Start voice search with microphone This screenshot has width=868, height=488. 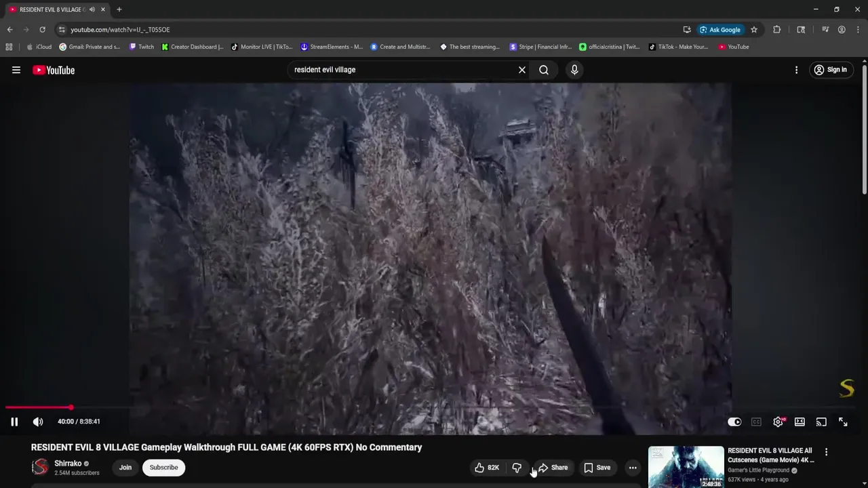(574, 70)
